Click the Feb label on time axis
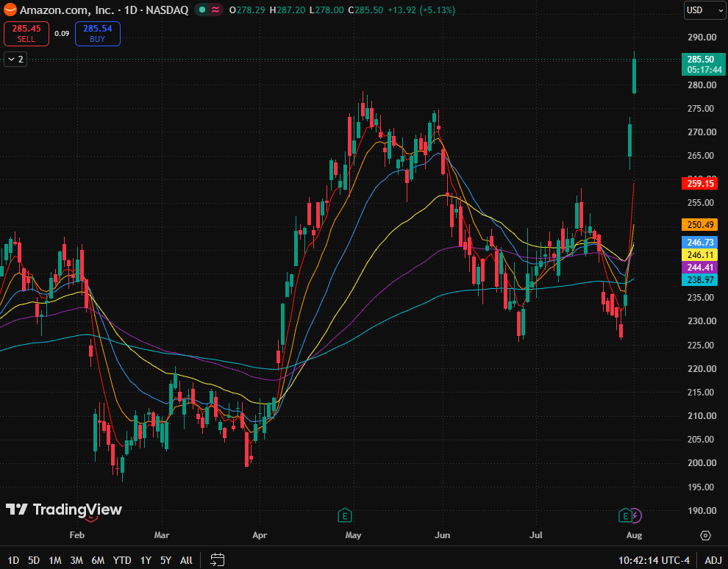Image resolution: width=728 pixels, height=569 pixels. pos(77,535)
